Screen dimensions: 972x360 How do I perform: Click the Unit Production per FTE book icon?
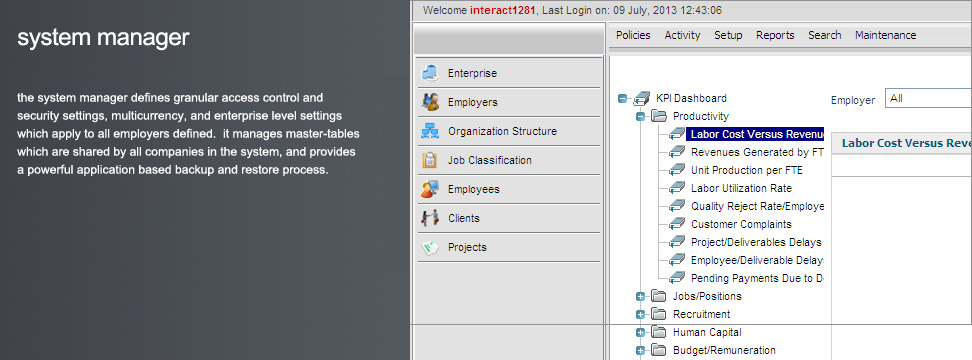[x=677, y=170]
